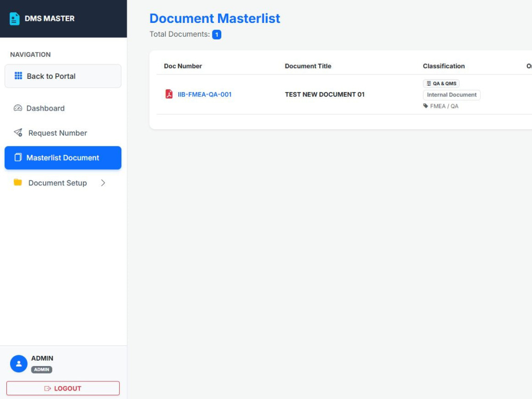Viewport: 532px width, 399px height.
Task: Open the Document Setup menu item
Action: (63, 183)
